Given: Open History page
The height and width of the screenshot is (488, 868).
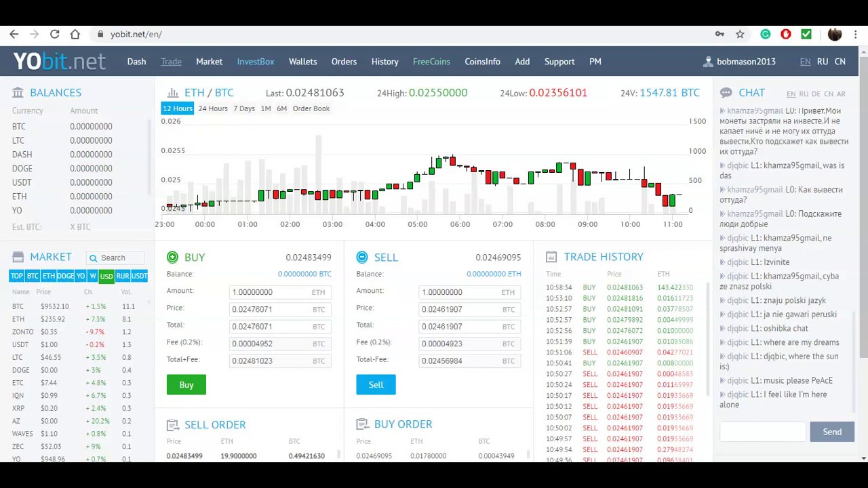Looking at the screenshot, I should 384,62.
